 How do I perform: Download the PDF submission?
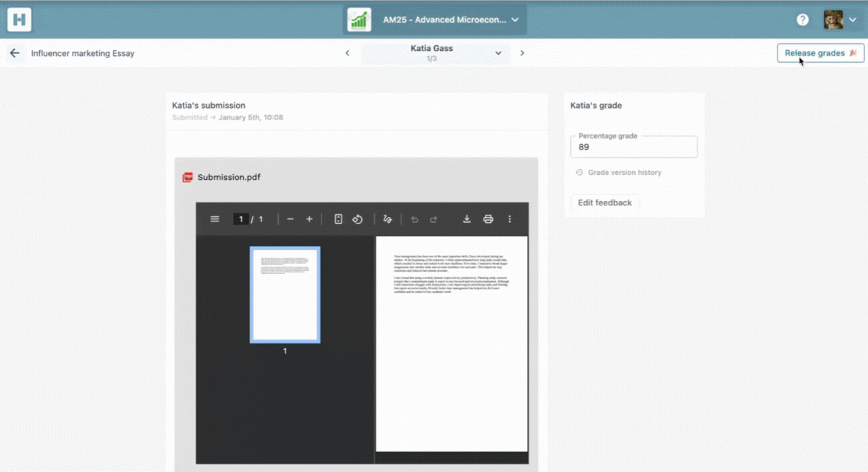coord(467,219)
